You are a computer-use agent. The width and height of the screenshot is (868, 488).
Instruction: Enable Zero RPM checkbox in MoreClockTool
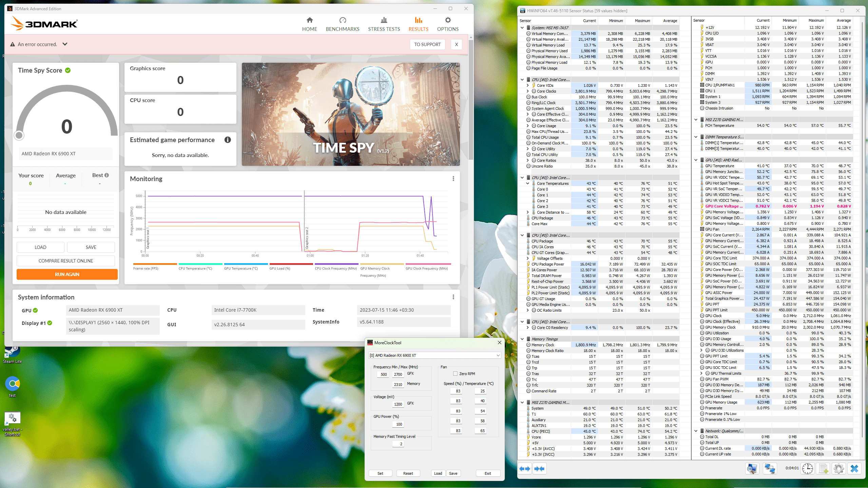tap(455, 374)
